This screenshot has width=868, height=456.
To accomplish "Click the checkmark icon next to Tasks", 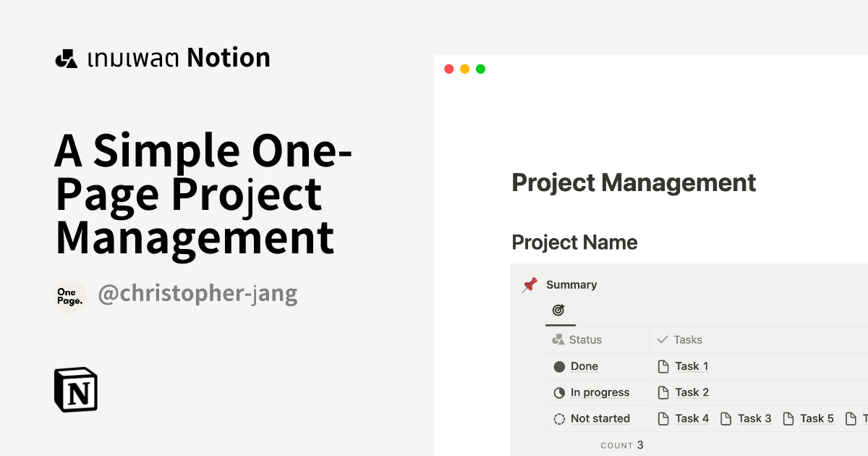I will (662, 339).
